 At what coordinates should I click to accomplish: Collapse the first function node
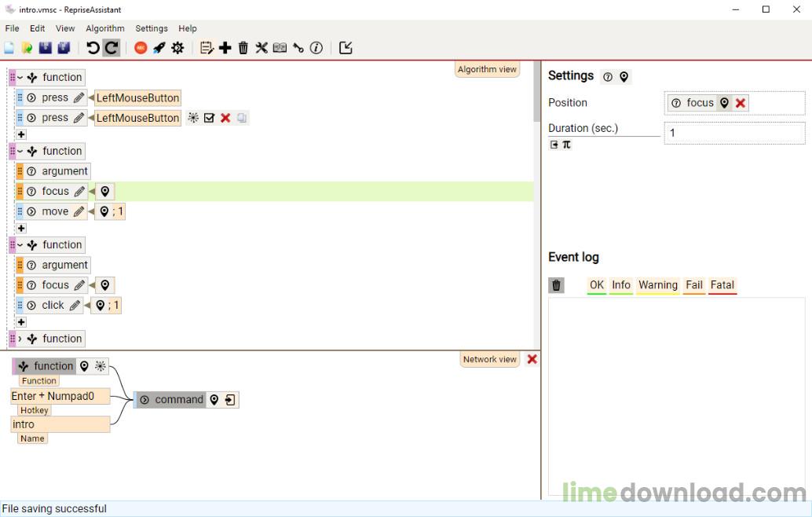pos(20,78)
